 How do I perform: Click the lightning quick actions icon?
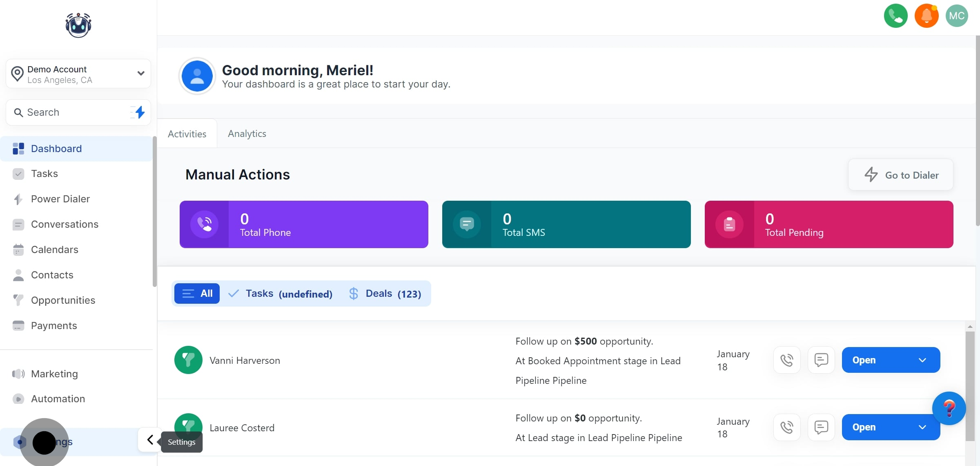click(x=140, y=112)
